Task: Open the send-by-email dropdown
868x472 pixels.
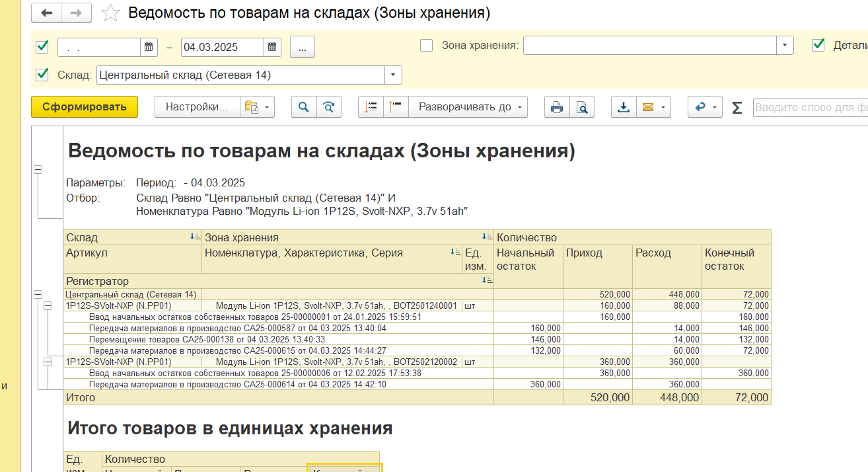Action: 653,107
